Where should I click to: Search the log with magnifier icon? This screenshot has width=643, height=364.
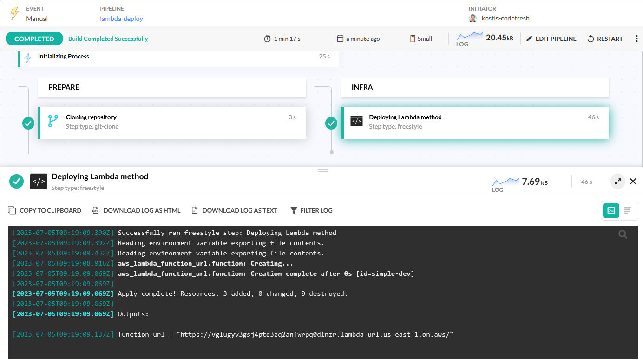[623, 234]
